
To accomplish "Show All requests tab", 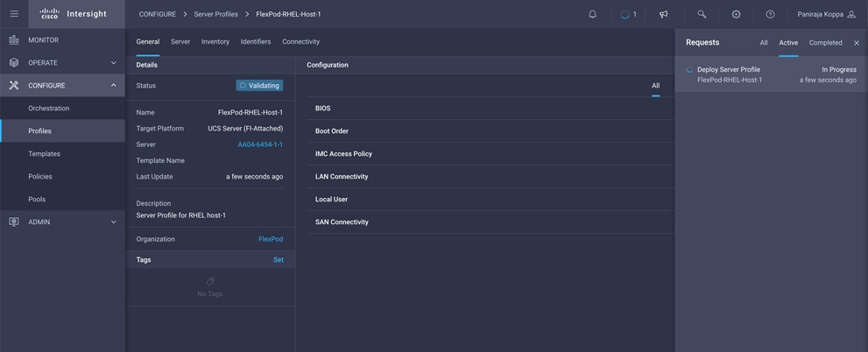I will tap(764, 43).
